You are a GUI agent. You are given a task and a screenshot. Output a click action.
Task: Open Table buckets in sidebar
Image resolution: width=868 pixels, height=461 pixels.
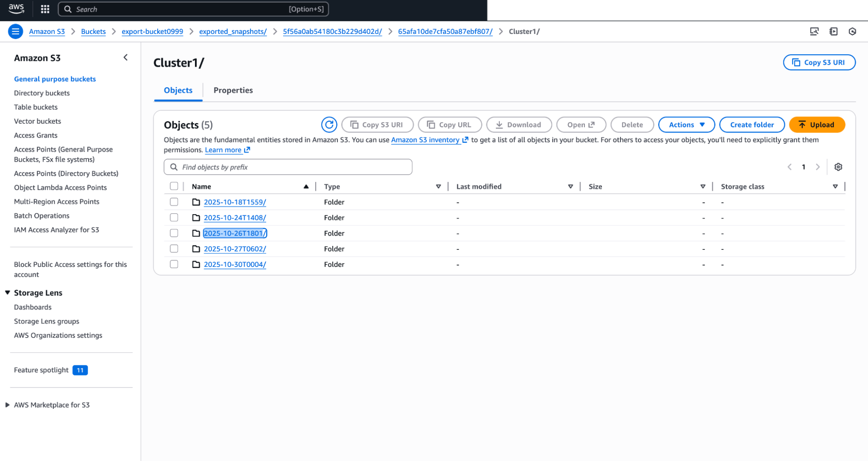[x=36, y=107]
